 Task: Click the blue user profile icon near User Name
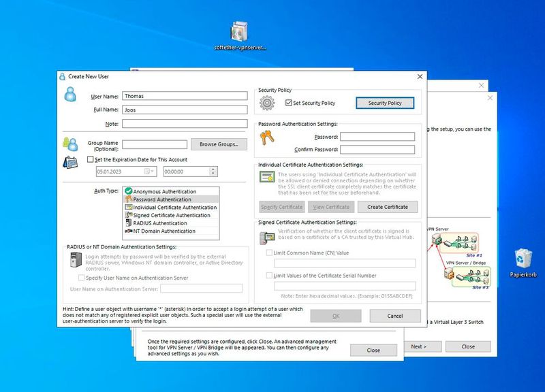(71, 95)
